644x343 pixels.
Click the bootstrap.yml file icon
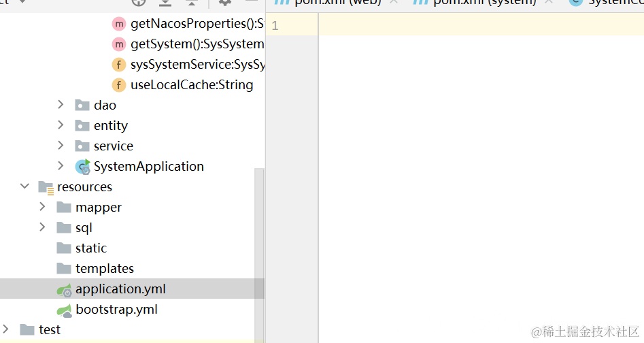coord(64,310)
